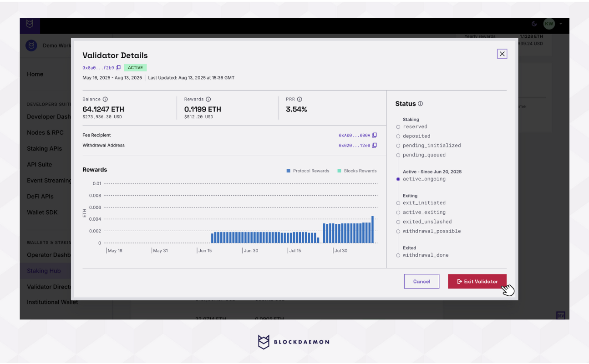This screenshot has height=364, width=589.
Task: Copy the validator address 0x8a0...f2b9
Action: (118, 68)
